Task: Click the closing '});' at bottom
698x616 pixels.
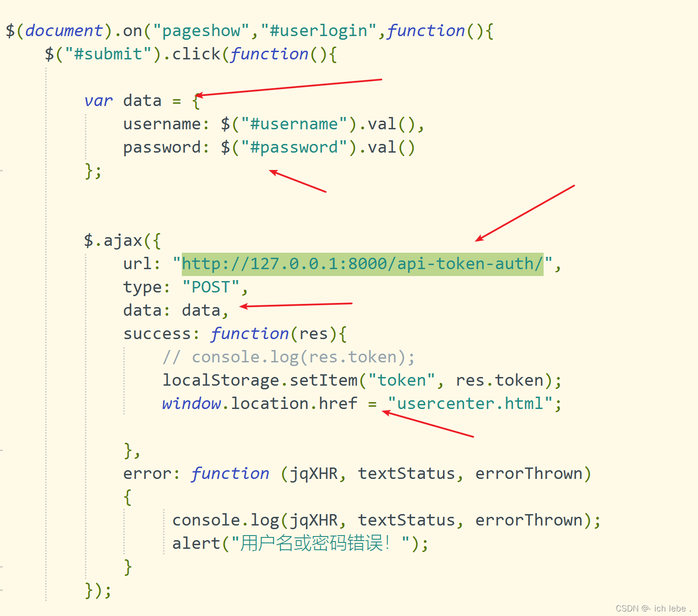Action: coord(98,590)
